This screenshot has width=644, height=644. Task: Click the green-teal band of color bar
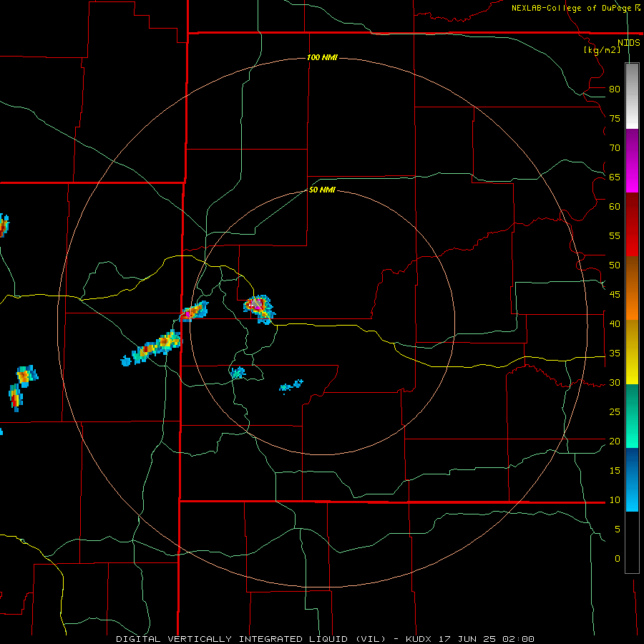(632, 416)
